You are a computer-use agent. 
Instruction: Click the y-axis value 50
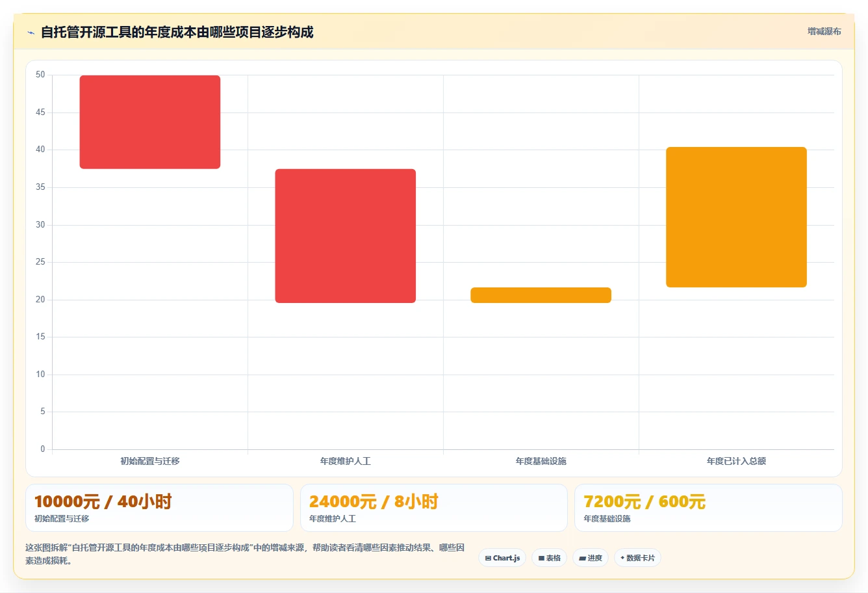[x=40, y=75]
